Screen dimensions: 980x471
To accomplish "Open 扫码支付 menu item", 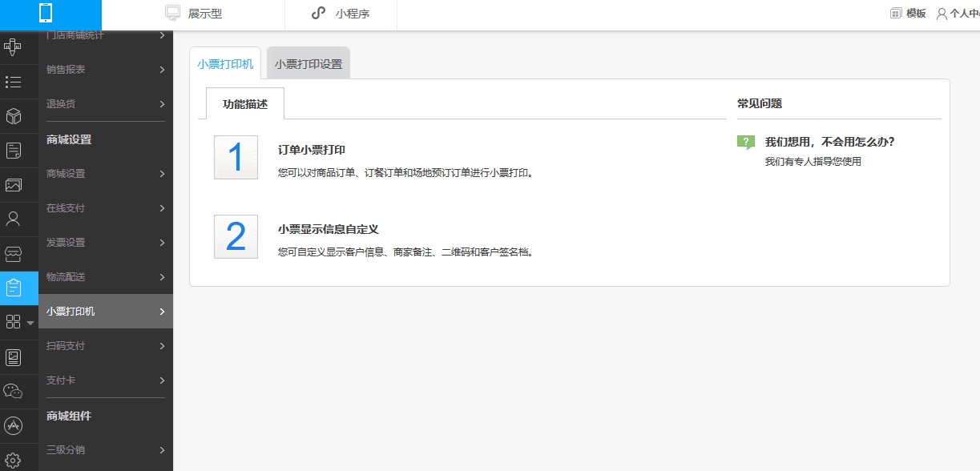I will (106, 346).
